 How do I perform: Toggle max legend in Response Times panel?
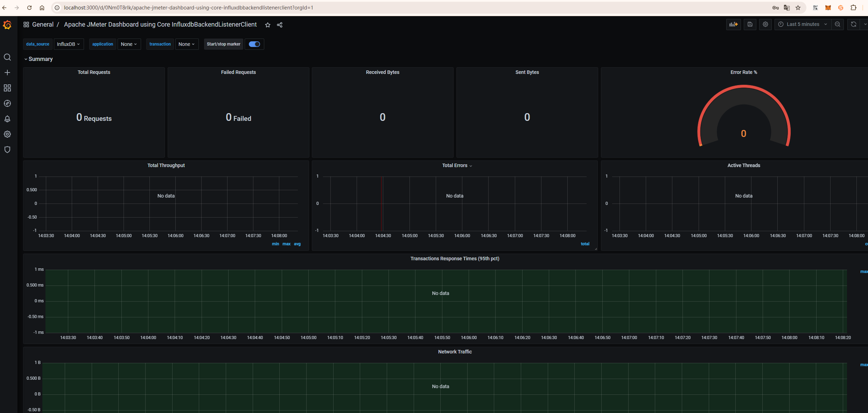click(864, 271)
